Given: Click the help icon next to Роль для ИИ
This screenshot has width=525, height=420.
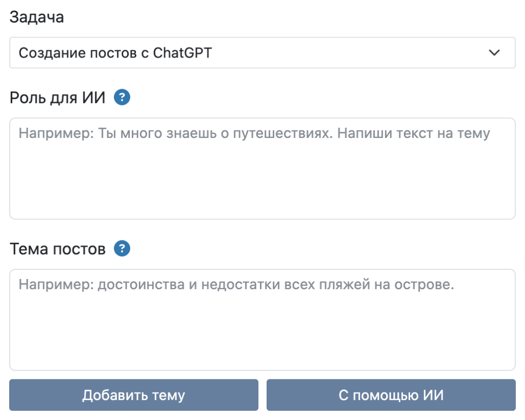Looking at the screenshot, I should (x=122, y=97).
